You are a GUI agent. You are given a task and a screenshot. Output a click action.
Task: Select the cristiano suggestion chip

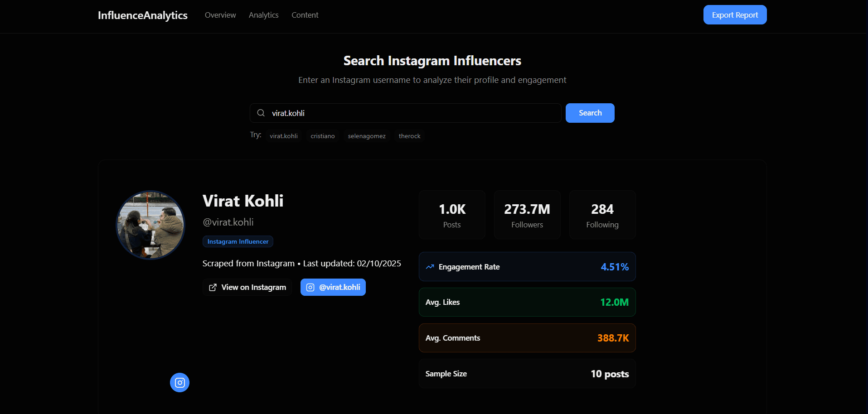(x=323, y=136)
